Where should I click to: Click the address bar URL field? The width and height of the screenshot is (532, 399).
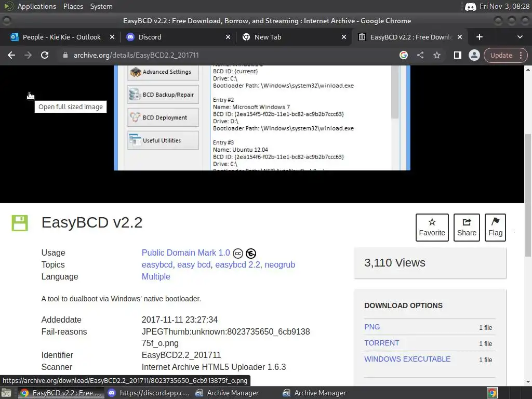coord(231,55)
